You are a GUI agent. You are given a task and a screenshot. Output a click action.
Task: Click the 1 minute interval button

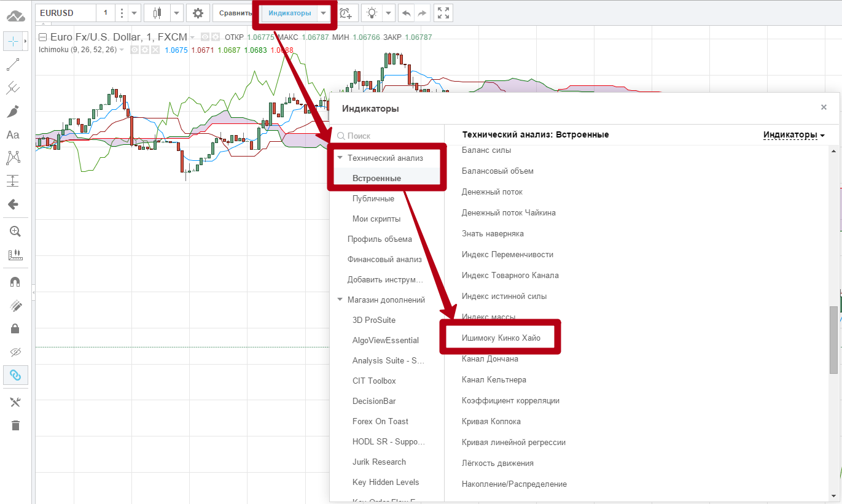click(106, 13)
